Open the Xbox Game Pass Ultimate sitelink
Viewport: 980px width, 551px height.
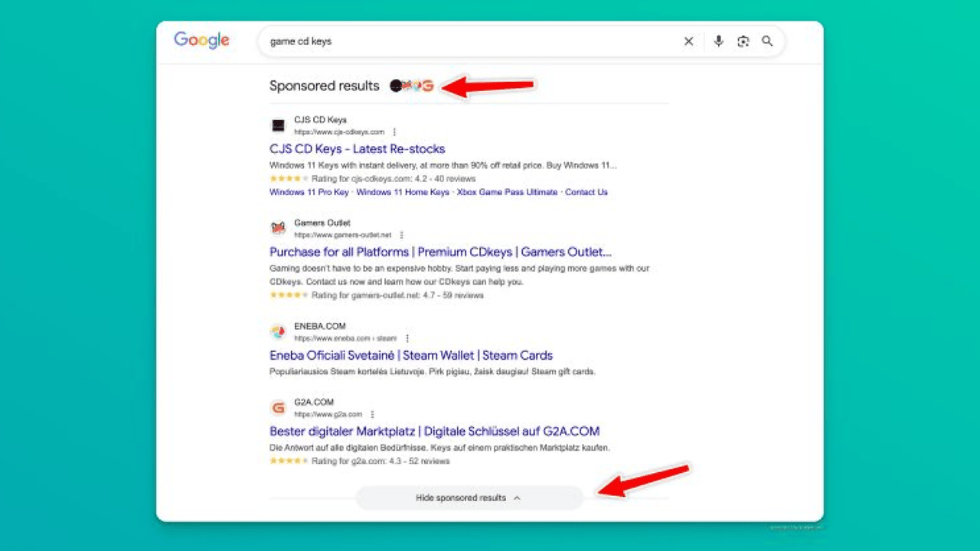[x=507, y=192]
